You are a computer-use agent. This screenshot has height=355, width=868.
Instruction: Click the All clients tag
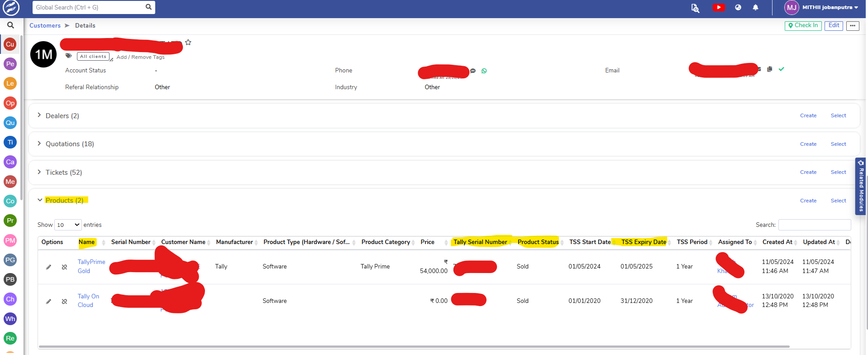[93, 57]
